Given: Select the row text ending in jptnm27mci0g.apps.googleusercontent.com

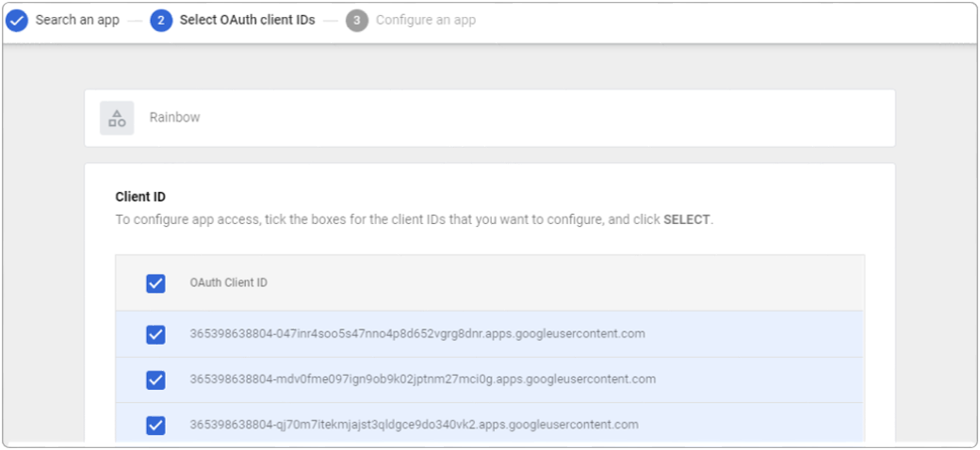Looking at the screenshot, I should pos(422,379).
